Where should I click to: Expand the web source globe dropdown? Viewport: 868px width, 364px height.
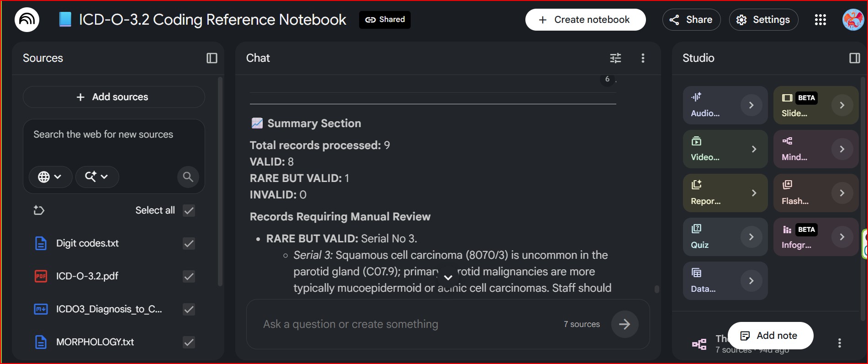tap(50, 177)
